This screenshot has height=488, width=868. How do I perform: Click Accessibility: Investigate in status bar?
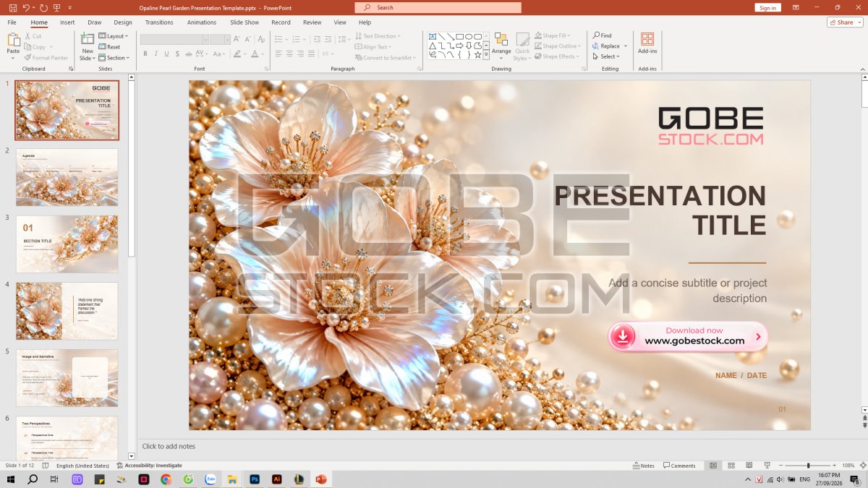149,466
